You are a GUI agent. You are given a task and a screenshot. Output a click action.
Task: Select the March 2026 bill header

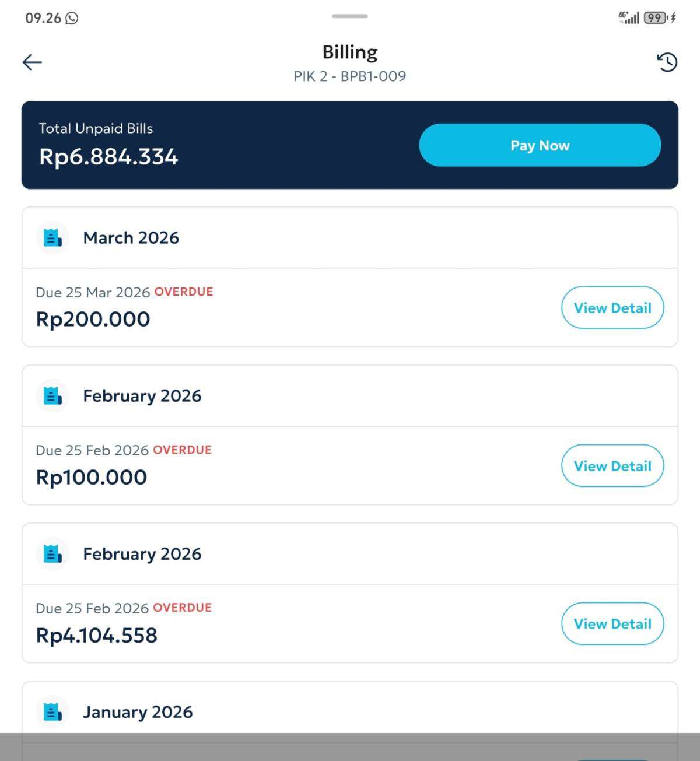pyautogui.click(x=131, y=238)
